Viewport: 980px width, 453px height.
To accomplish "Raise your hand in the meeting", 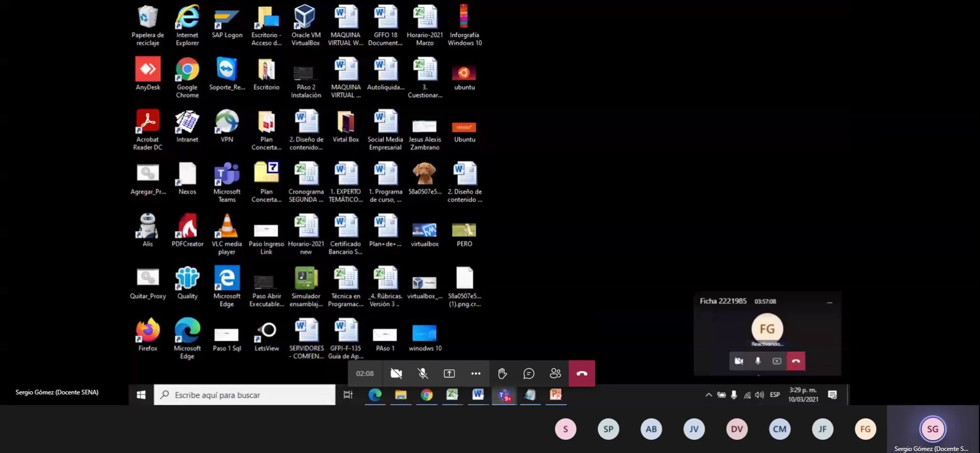I will click(502, 374).
